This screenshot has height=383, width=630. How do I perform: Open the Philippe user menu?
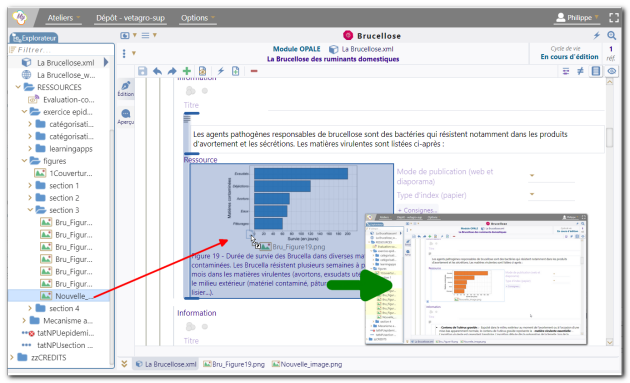(577, 18)
